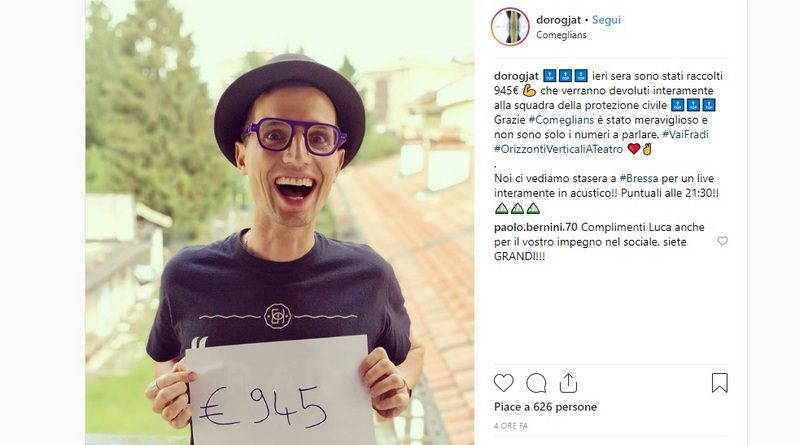Open the #Bressa hashtag
The width and height of the screenshot is (800, 445).
[x=639, y=179]
